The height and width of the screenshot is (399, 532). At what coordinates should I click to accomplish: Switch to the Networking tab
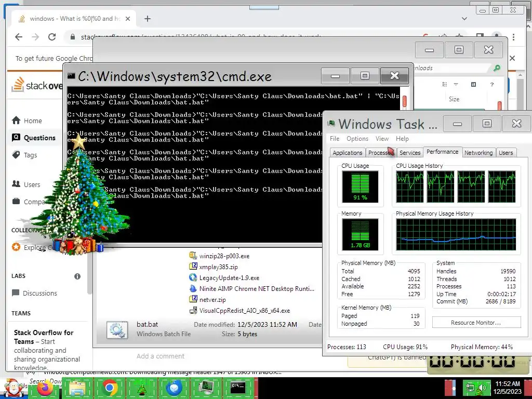[478, 153]
